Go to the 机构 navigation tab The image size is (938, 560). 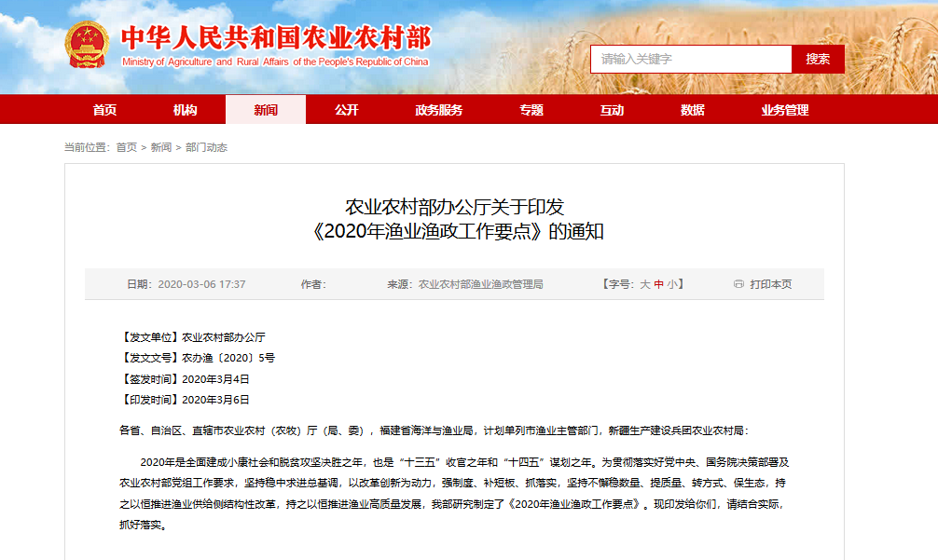tap(185, 110)
